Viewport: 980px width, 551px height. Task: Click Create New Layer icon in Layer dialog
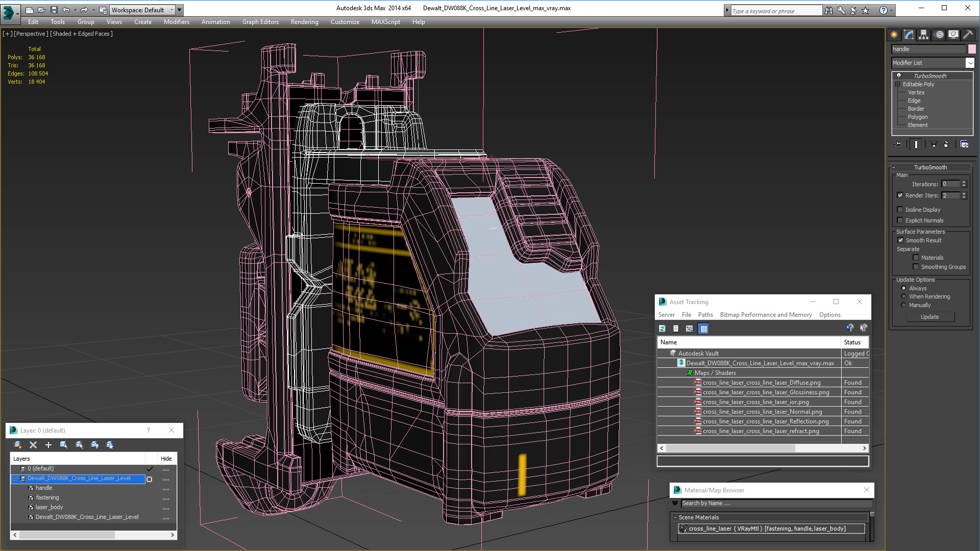coord(18,445)
